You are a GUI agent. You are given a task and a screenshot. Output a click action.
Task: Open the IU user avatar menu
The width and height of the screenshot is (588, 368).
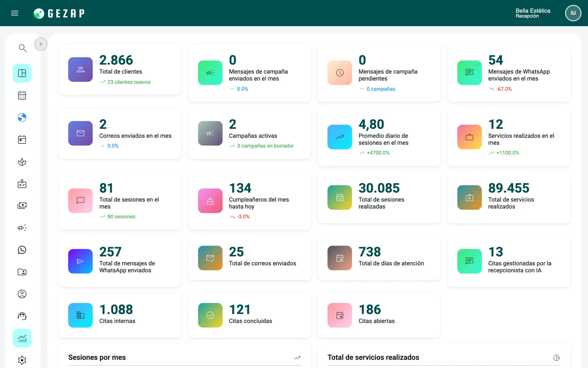coord(573,13)
